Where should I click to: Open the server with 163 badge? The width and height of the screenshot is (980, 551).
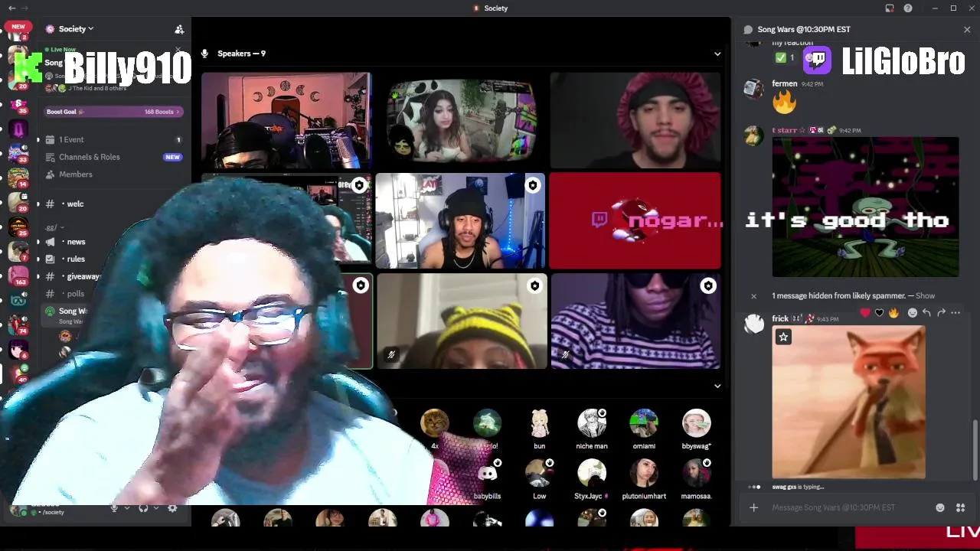tap(18, 276)
